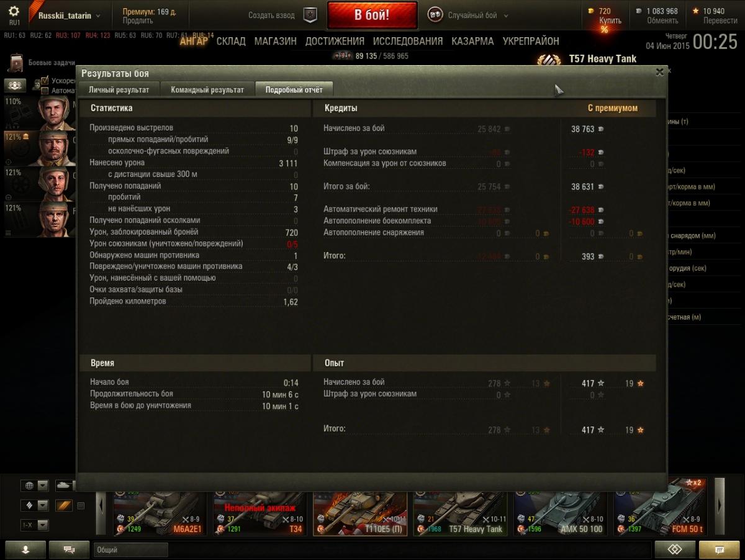The image size is (745, 560).
Task: Open the МАГАЗИН menu
Action: click(x=276, y=41)
